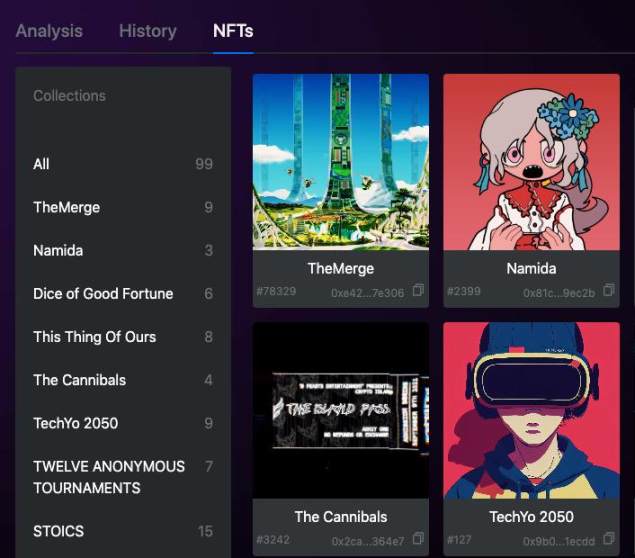
Task: Click token ID #78329
Action: pos(276,291)
